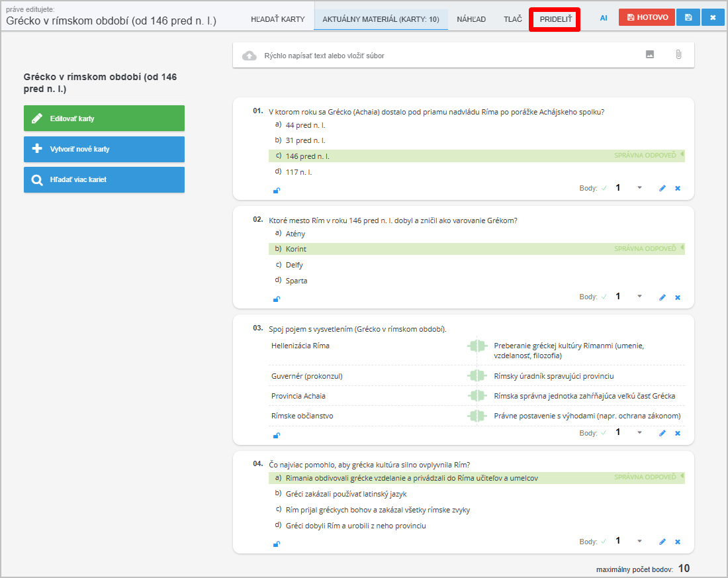Expand the points dropdown for question 04

639,542
